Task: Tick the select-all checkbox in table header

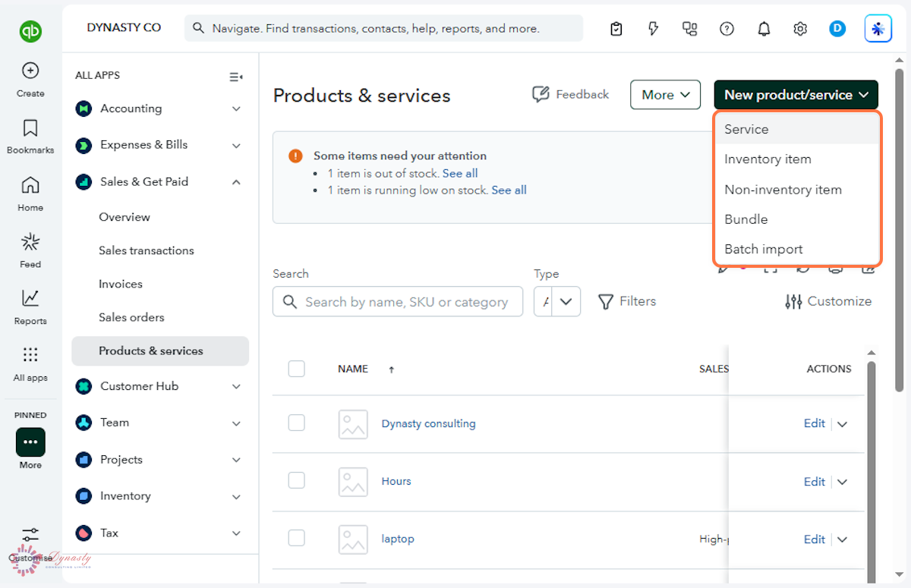Action: tap(297, 369)
